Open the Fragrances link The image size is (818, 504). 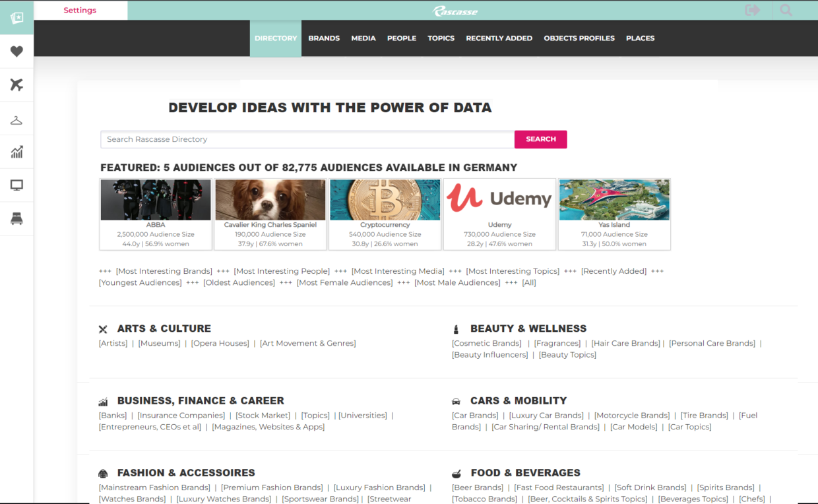tap(557, 343)
